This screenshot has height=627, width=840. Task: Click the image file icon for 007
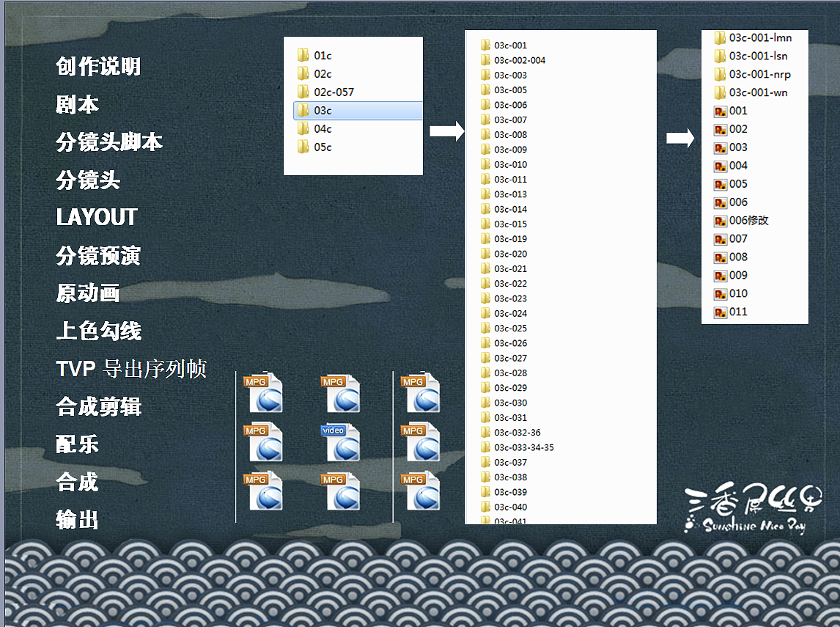click(721, 239)
